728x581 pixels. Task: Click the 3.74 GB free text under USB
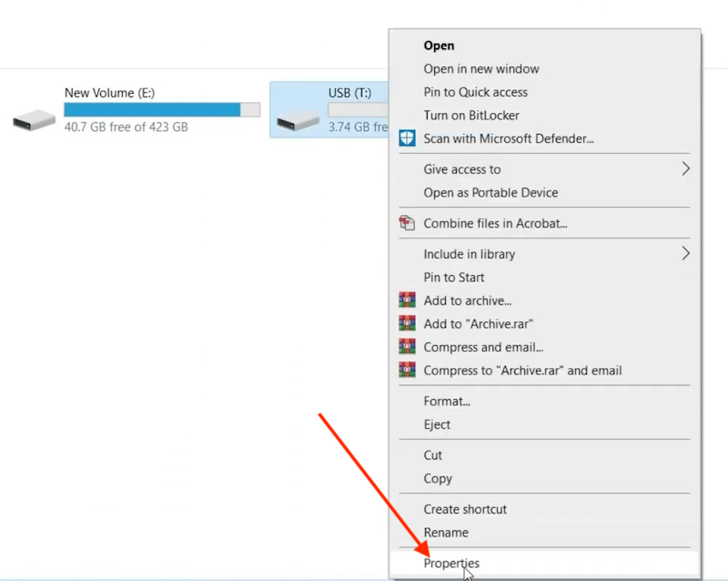pyautogui.click(x=358, y=127)
